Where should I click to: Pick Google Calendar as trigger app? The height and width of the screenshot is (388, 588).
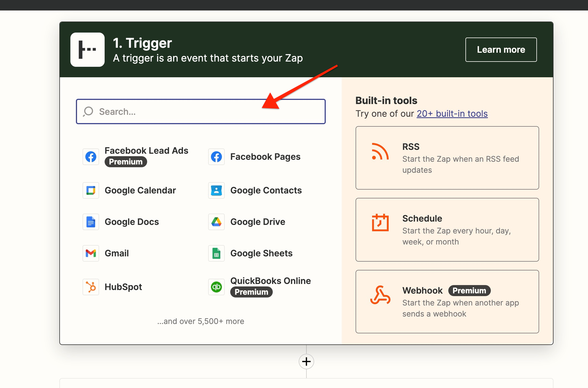pyautogui.click(x=140, y=190)
